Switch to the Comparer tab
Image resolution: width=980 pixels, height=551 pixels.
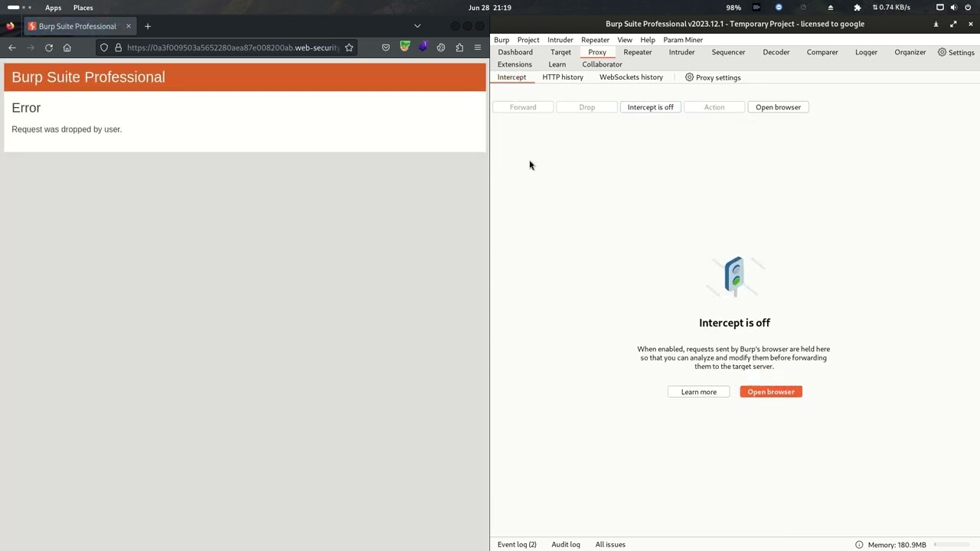click(x=822, y=52)
